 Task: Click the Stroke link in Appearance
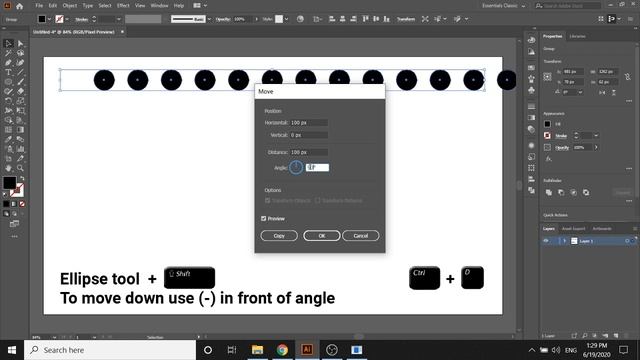(561, 136)
